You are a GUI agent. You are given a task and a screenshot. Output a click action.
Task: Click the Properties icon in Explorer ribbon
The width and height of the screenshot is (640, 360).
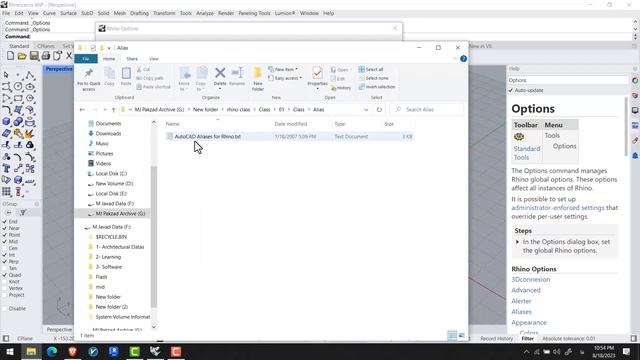click(317, 73)
